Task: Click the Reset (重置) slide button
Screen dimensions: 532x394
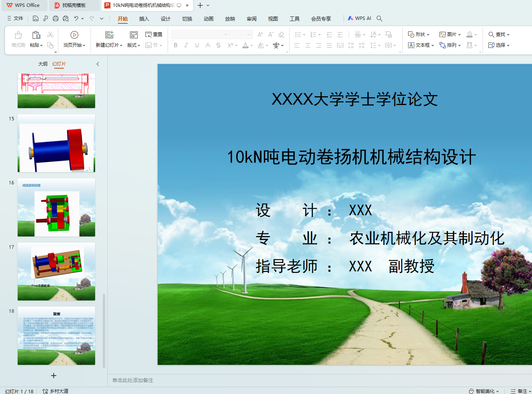Action: tap(154, 34)
